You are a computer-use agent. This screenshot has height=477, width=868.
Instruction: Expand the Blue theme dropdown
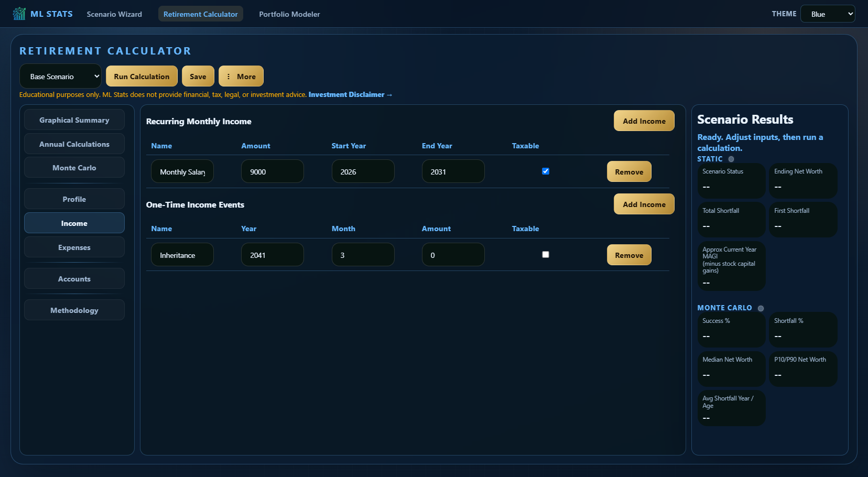tap(828, 14)
